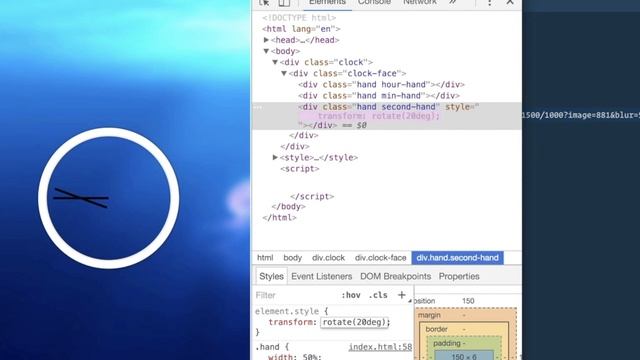Collapse the body element node
640x360 pixels.
pos(266,51)
